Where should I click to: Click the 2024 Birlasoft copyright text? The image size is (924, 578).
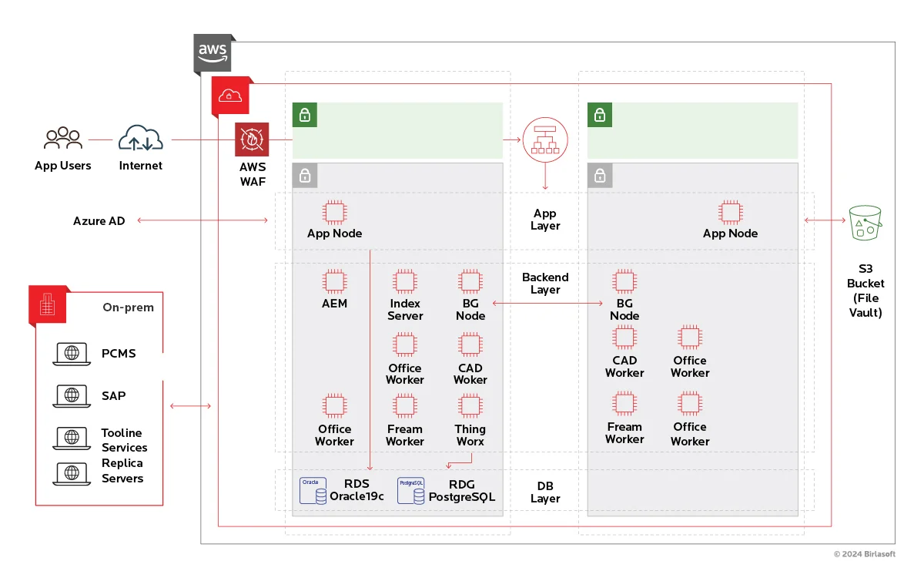point(863,553)
